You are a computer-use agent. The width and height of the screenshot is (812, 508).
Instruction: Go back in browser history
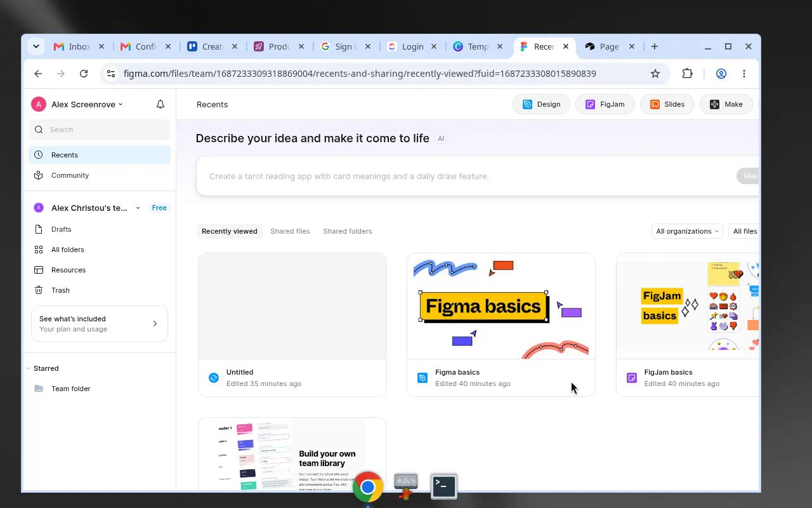(x=38, y=74)
